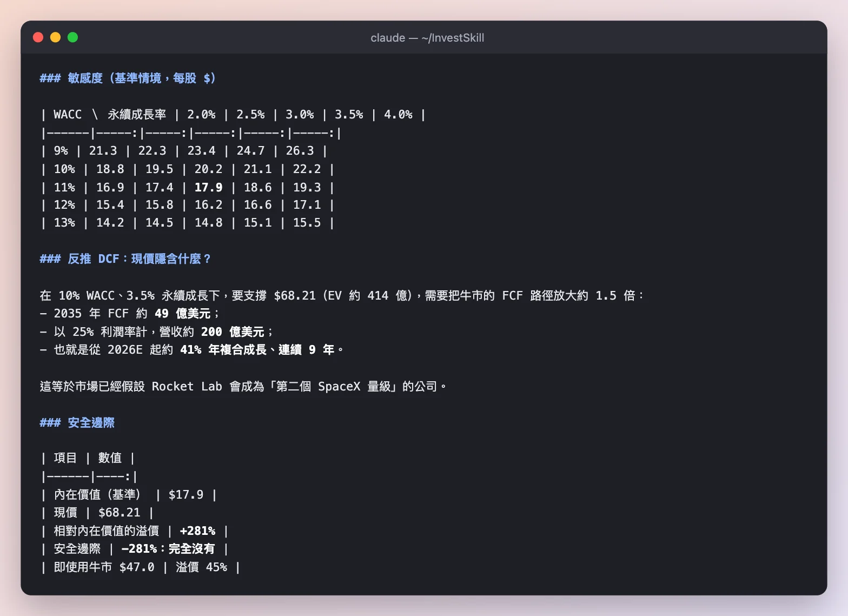This screenshot has height=616, width=848.
Task: Click the value '19.3' in the 11% row
Action: [x=307, y=187]
